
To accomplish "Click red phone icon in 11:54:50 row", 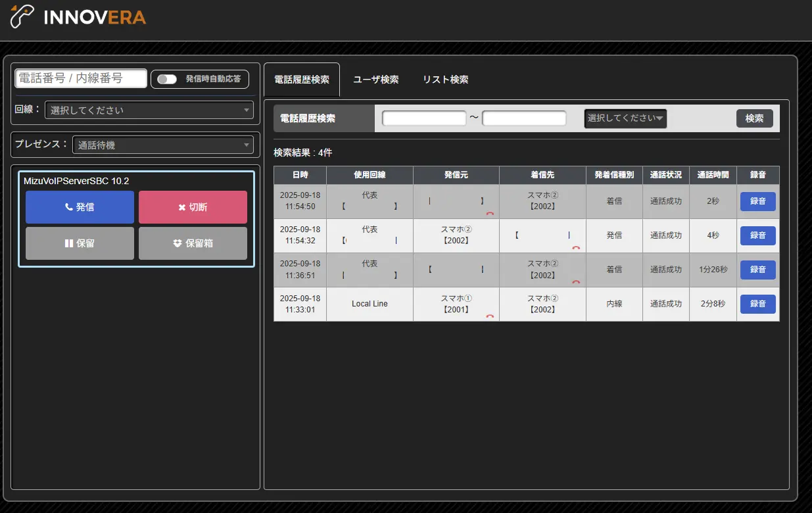I will [490, 214].
